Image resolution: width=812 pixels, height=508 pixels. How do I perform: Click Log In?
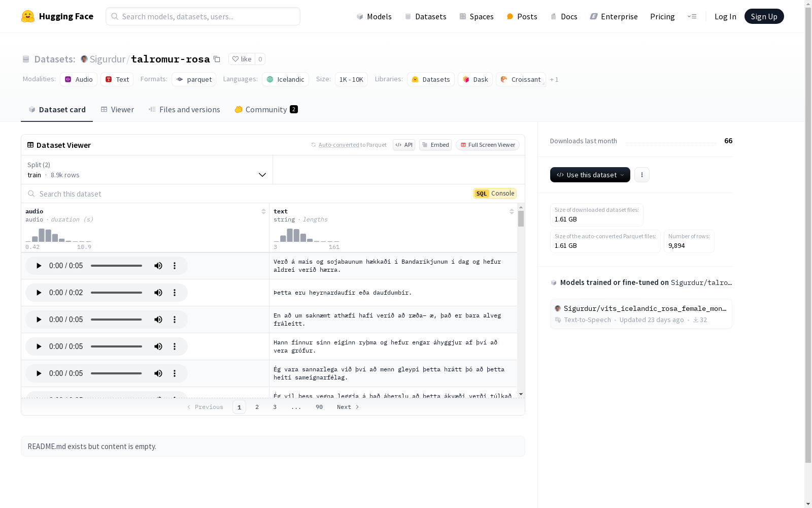tap(725, 16)
